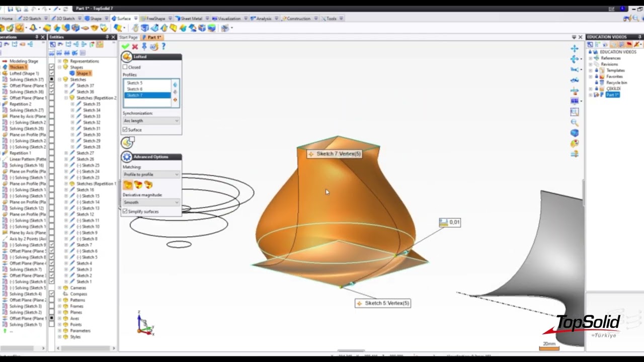Move selected profile up with blue arrow
Screen dimensions: 644x362
[175, 84]
